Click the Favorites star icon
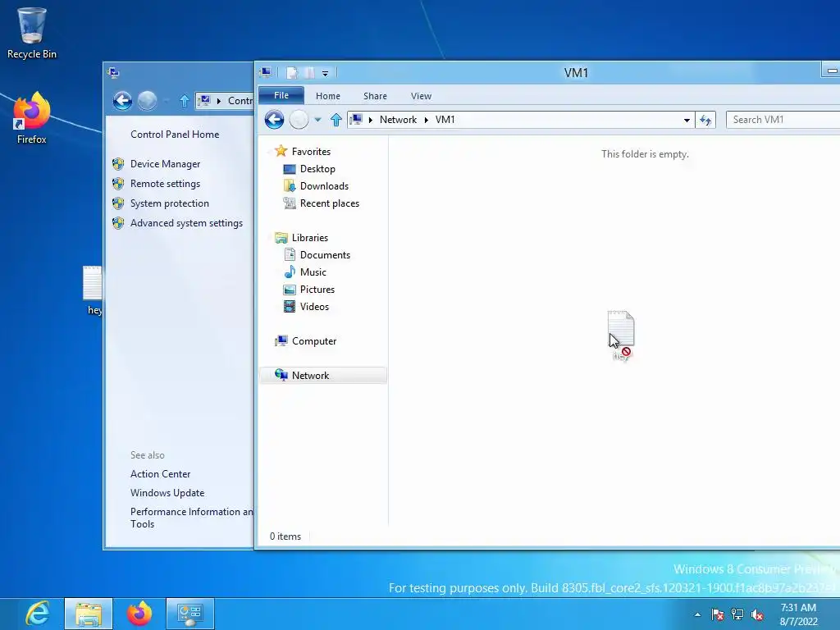Screen dimensions: 840x630 click(x=281, y=151)
